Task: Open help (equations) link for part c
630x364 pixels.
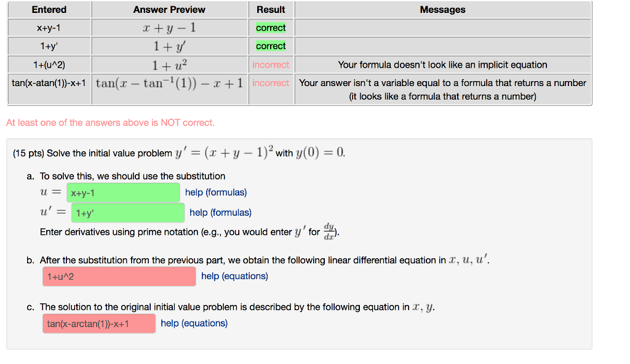Action: pyautogui.click(x=194, y=323)
